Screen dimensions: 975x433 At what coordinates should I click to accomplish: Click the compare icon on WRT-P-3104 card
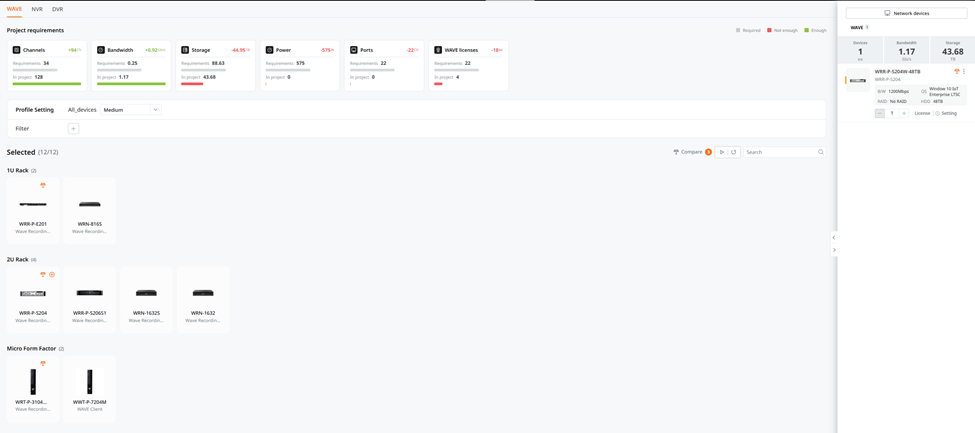click(43, 364)
